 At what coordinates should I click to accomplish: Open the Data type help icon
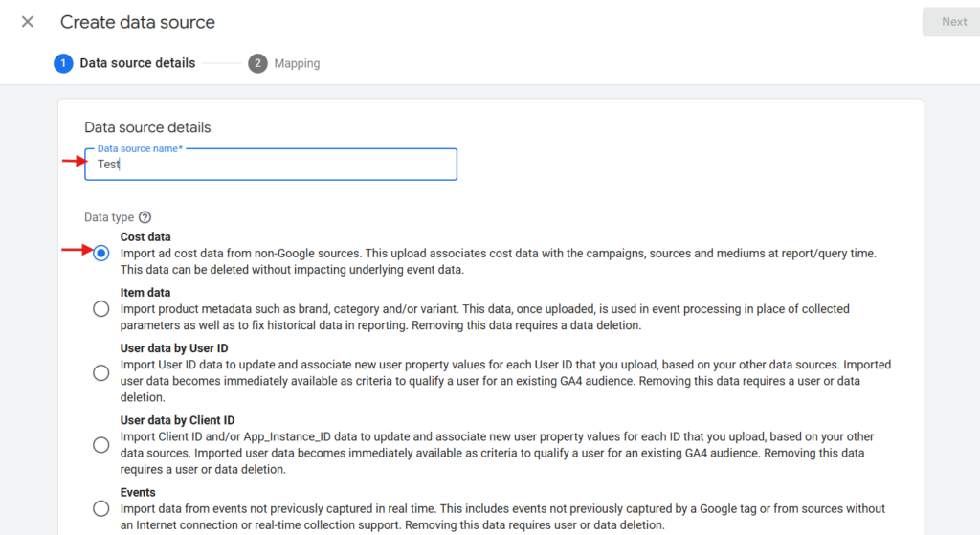point(145,217)
